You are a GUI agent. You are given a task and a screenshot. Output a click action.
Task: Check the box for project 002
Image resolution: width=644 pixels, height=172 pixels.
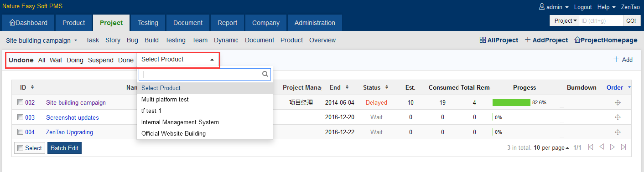point(20,102)
